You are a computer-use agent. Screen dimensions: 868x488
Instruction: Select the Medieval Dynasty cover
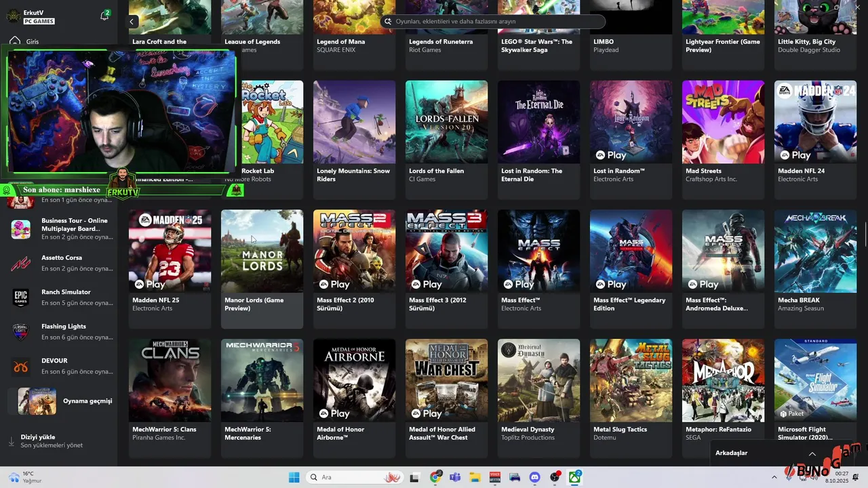pos(538,380)
